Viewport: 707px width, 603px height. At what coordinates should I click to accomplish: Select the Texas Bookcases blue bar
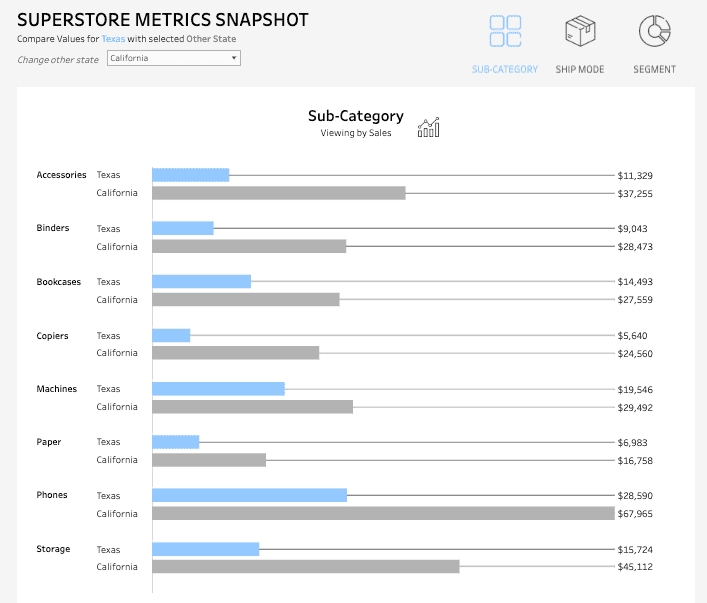[x=201, y=282]
